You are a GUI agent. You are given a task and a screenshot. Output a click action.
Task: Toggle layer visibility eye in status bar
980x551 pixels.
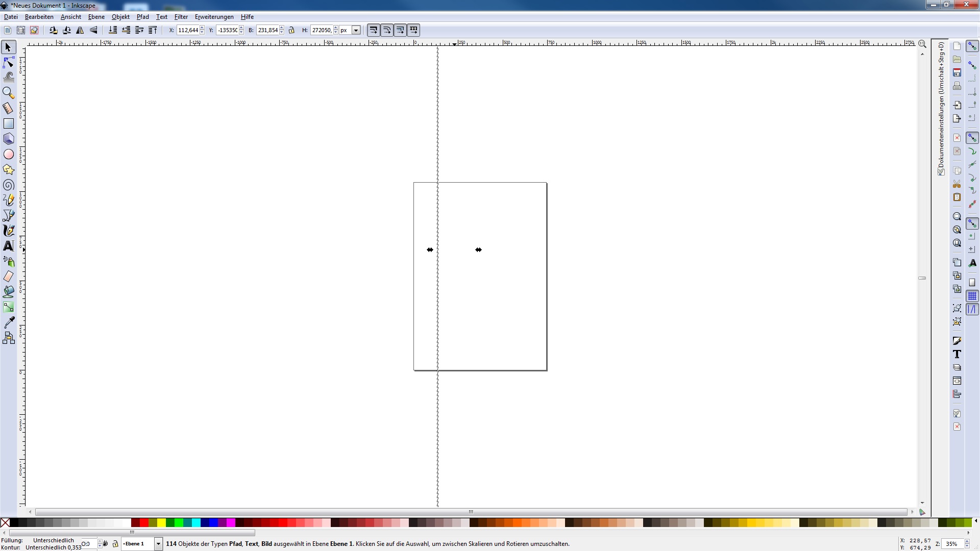[106, 544]
